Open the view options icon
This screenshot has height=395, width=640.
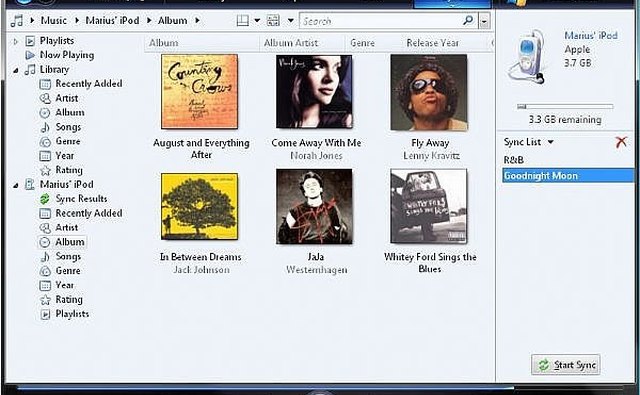[x=273, y=20]
